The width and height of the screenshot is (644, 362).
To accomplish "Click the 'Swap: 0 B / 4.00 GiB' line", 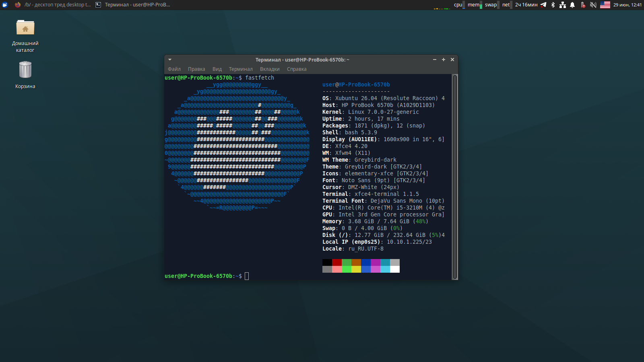I will coord(363,228).
